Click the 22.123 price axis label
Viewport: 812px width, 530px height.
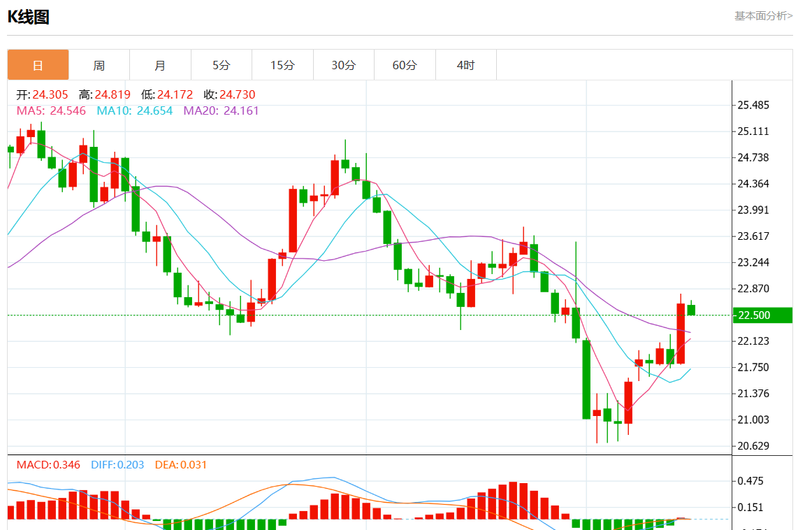(753, 341)
